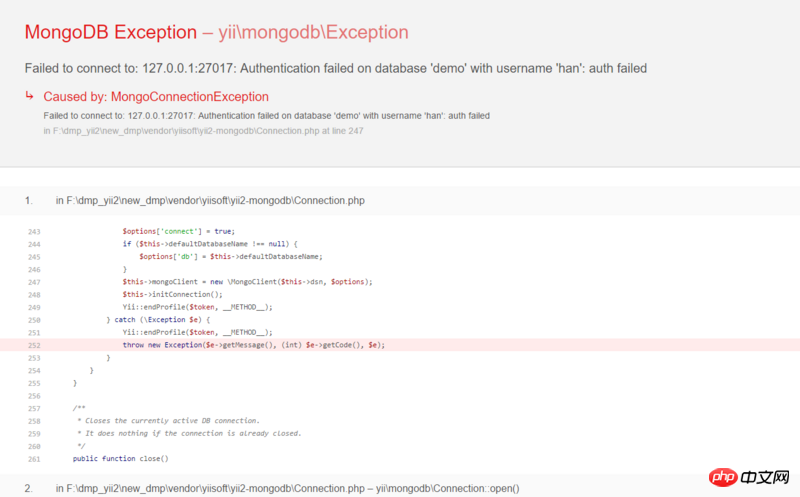This screenshot has width=800, height=497.
Task: Click code line 244 with the defaultDatabaseName check
Action: click(210, 244)
